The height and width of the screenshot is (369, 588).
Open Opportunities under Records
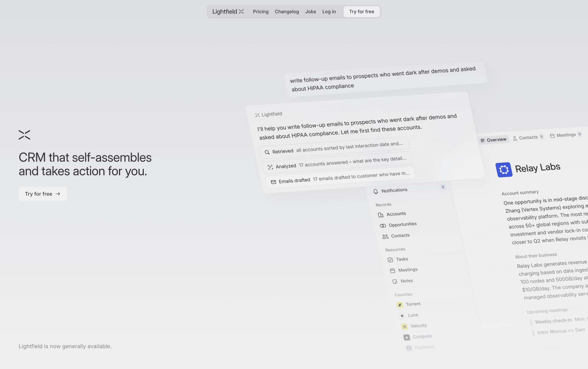point(402,224)
